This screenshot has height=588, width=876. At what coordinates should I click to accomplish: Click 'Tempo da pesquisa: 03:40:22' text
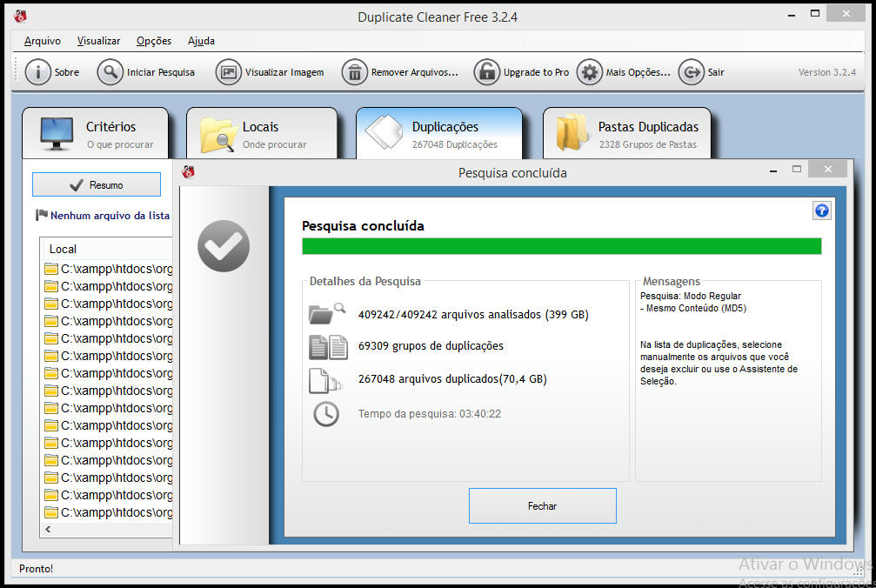pos(430,414)
